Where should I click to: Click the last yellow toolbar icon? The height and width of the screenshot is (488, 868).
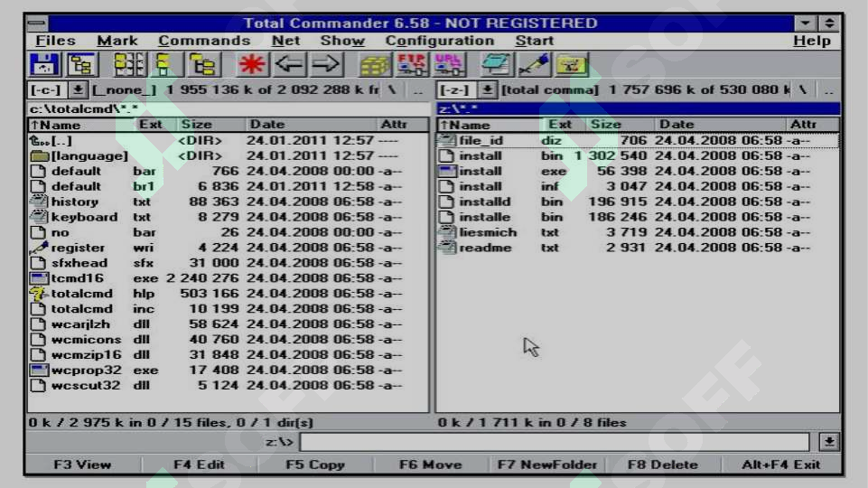pyautogui.click(x=571, y=64)
